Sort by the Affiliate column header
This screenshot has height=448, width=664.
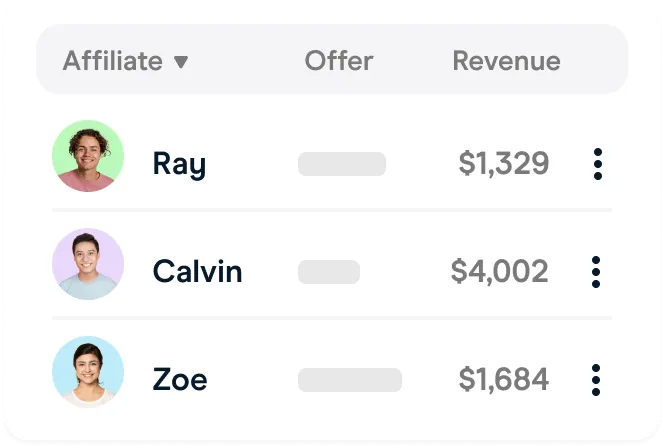pos(112,61)
